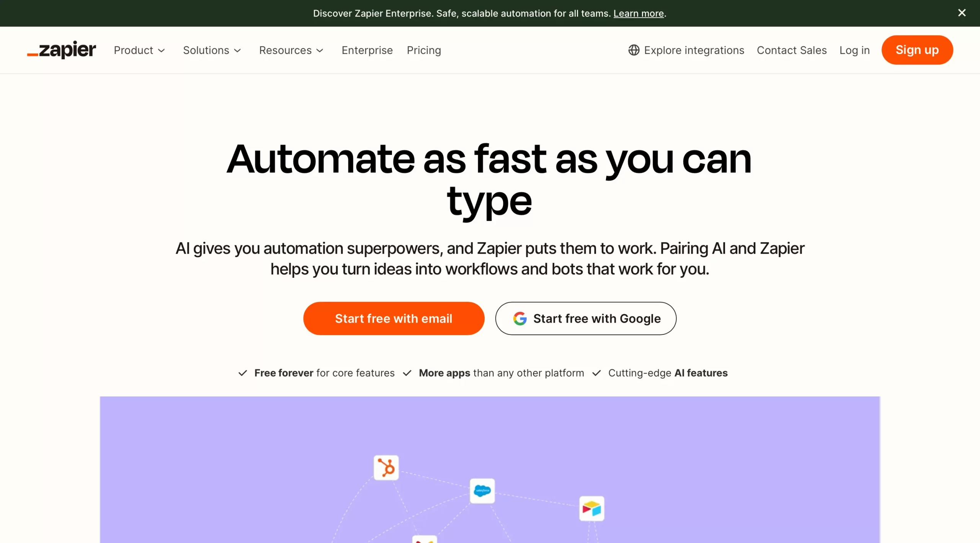
Task: Expand the Product navigation dropdown
Action: [139, 50]
